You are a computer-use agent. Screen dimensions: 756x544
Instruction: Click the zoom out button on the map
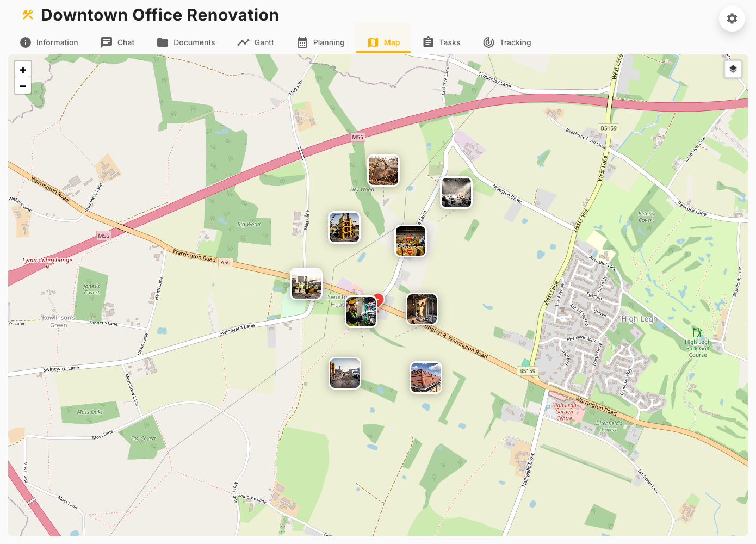(23, 86)
